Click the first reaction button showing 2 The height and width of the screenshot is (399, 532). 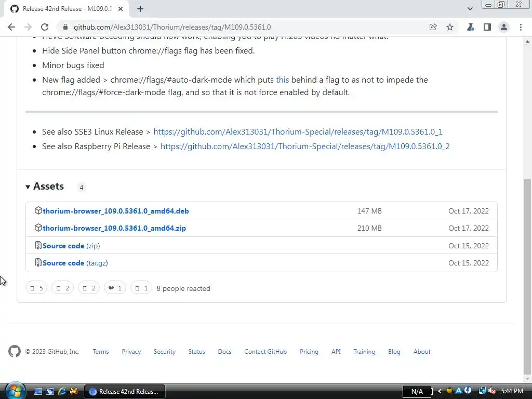[62, 288]
